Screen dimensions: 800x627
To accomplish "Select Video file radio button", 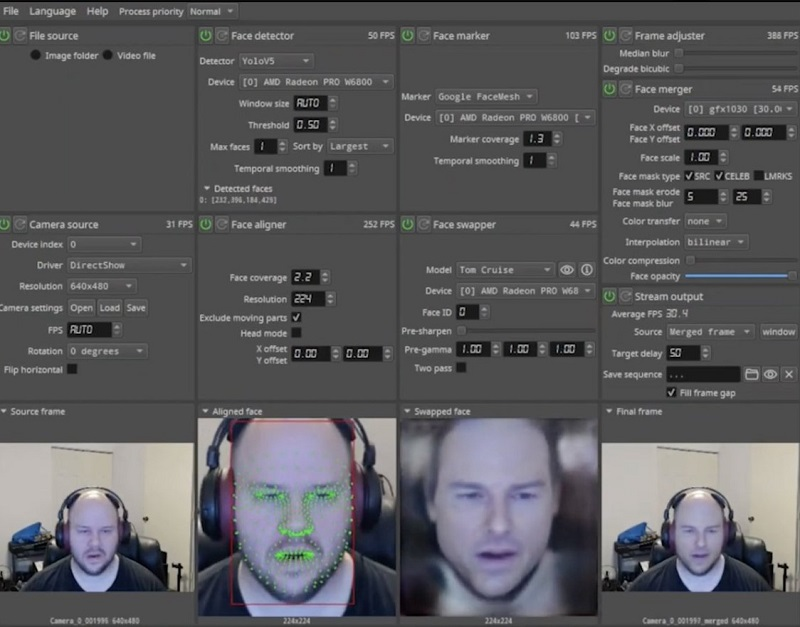I will coord(108,55).
